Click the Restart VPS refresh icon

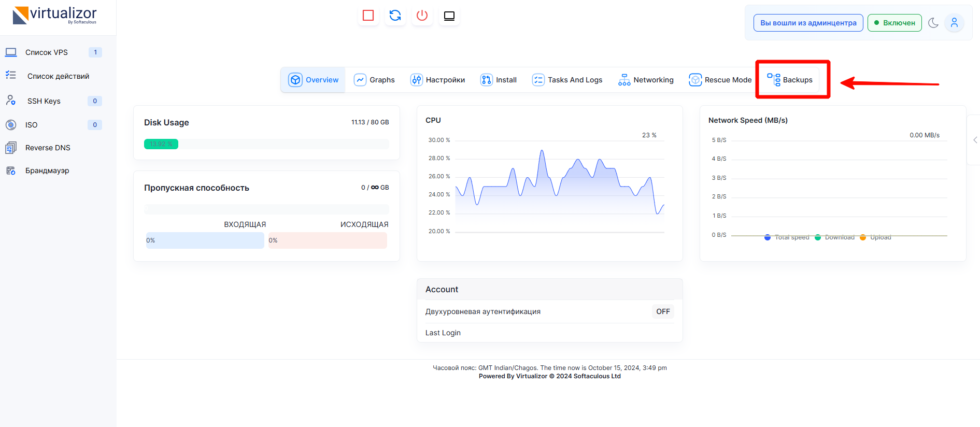pos(395,16)
